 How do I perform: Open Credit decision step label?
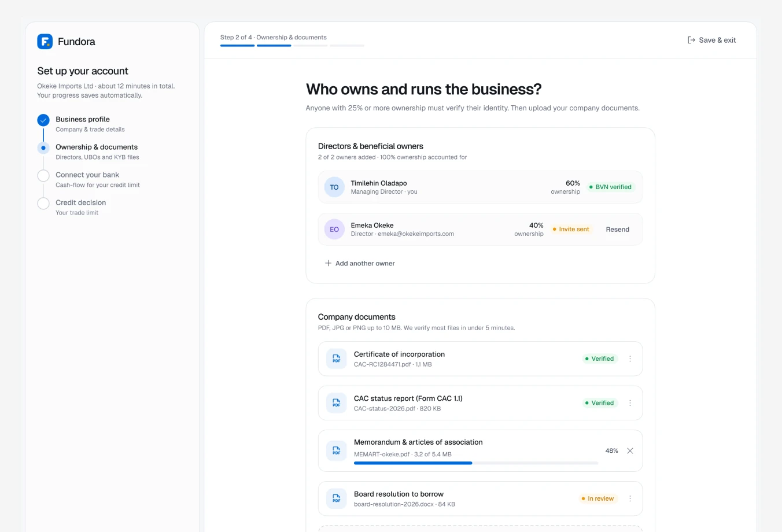pos(81,202)
